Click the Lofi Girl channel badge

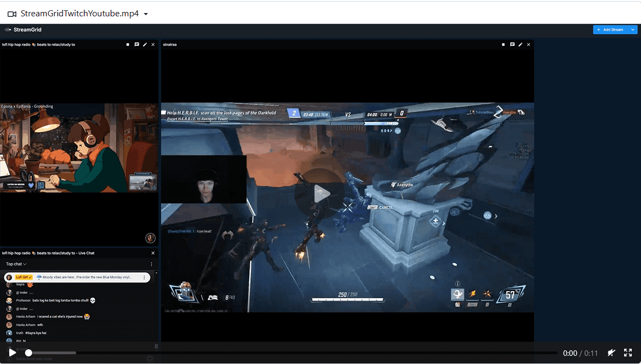point(24,277)
